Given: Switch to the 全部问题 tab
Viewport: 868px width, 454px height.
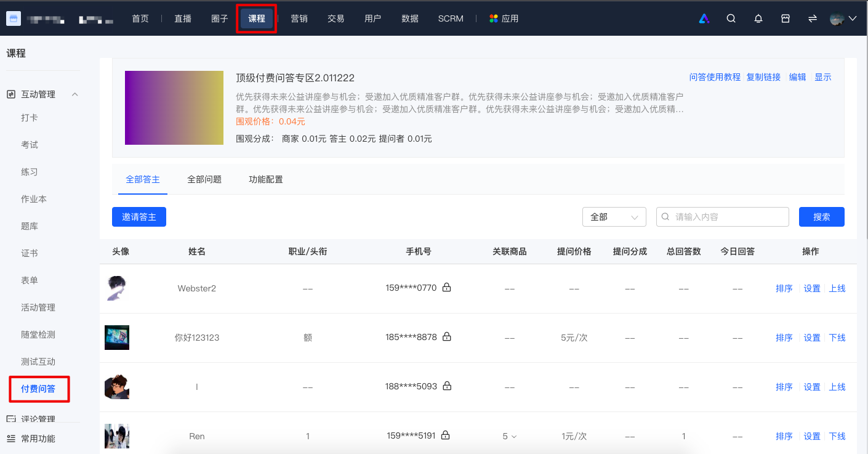Looking at the screenshot, I should click(204, 179).
